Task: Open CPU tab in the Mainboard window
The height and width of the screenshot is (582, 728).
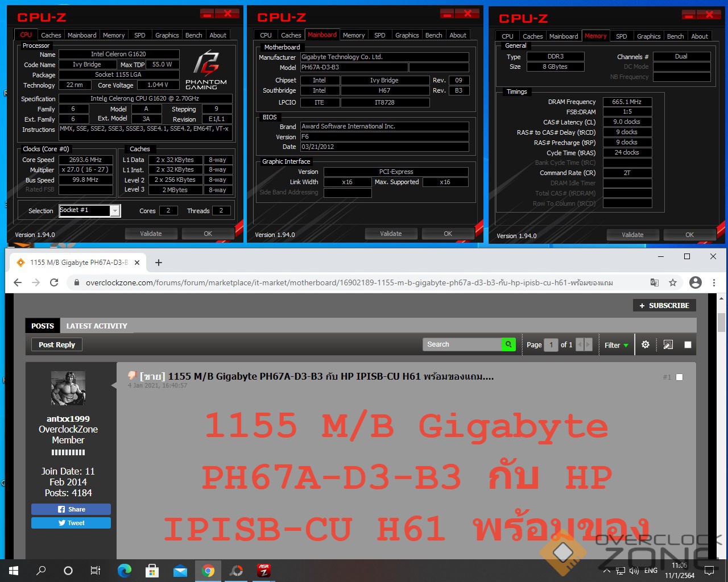Action: coord(266,35)
